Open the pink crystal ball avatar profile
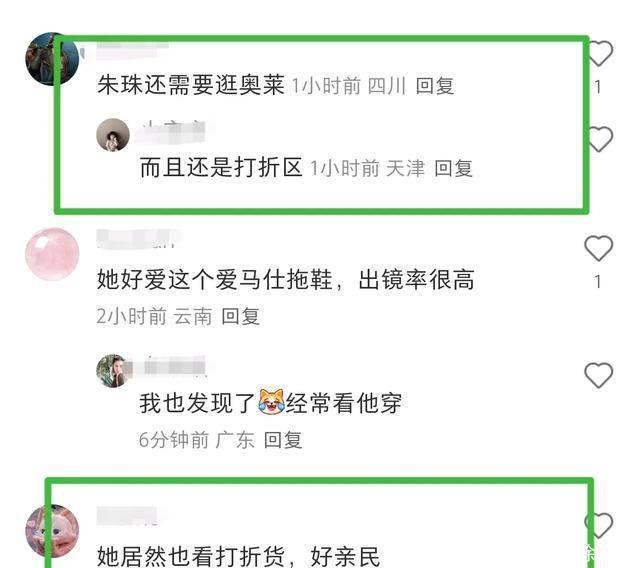 (52, 254)
